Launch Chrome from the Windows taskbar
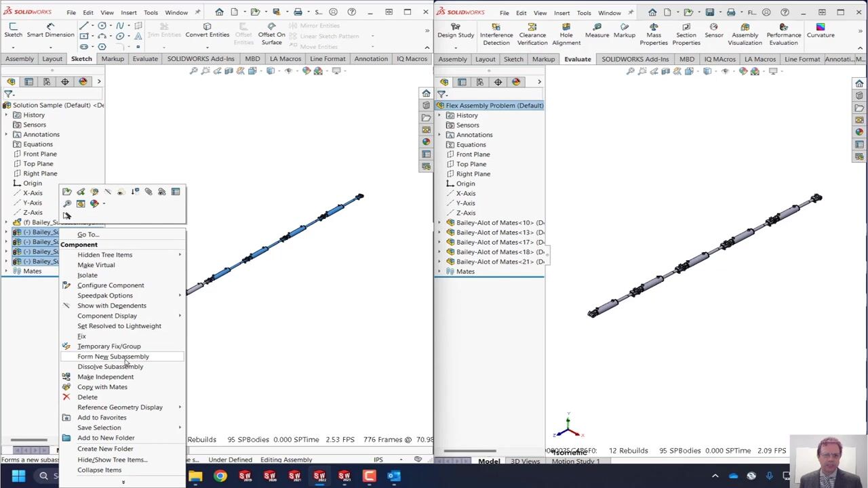Screen dimensions: 868x488 tap(220, 476)
